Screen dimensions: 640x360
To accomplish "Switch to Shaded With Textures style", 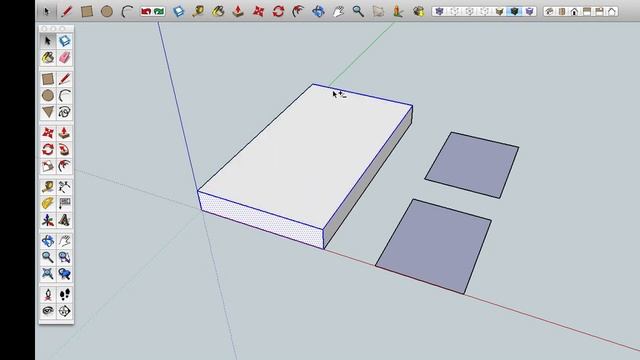I will click(x=500, y=11).
